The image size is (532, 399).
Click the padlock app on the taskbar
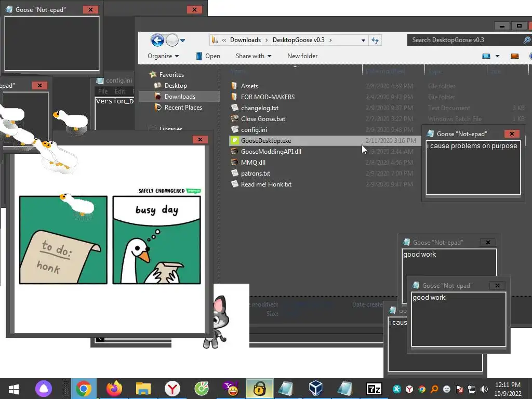coord(260,389)
